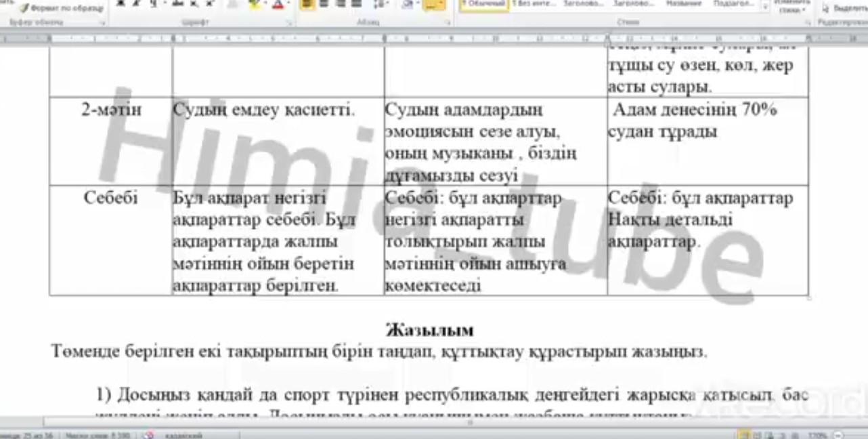Change the казахский document language
Image resolution: width=868 pixels, height=439 pixels.
(x=183, y=435)
